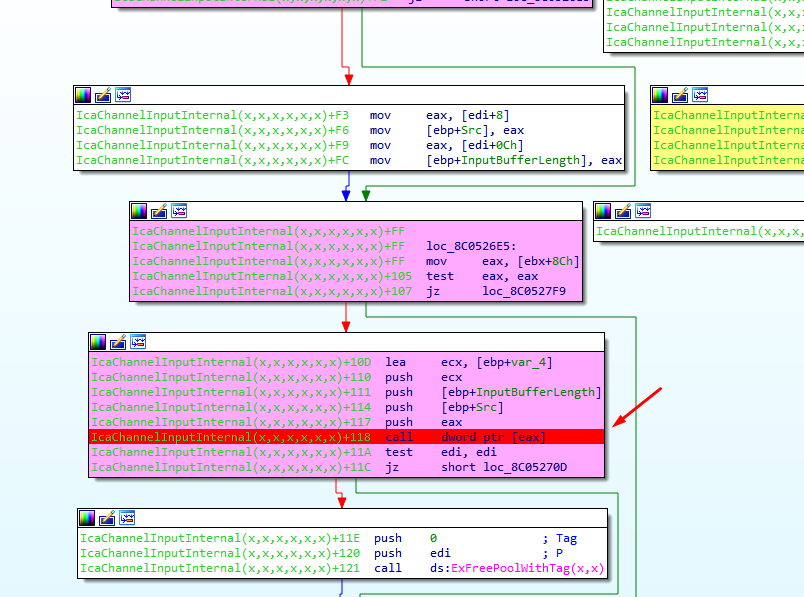Screen dimensions: 804x597
Task: Select mov eax, [edi+8] operand
Action: pyautogui.click(x=468, y=115)
